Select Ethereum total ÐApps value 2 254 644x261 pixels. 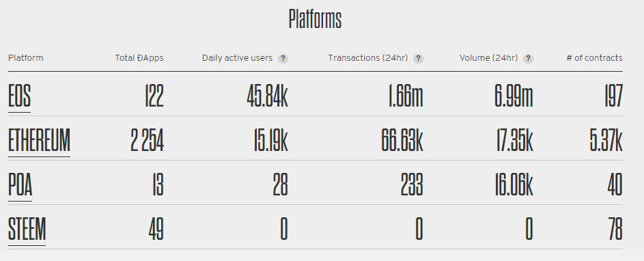click(147, 141)
